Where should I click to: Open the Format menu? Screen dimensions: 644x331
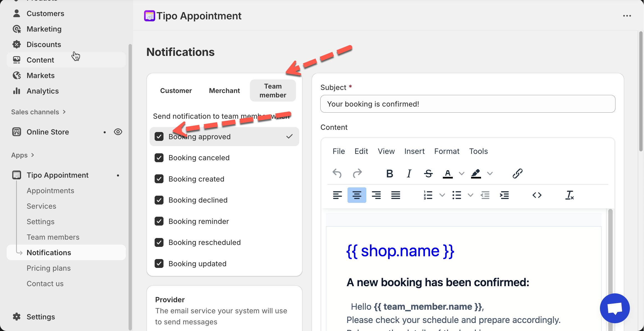[446, 151]
